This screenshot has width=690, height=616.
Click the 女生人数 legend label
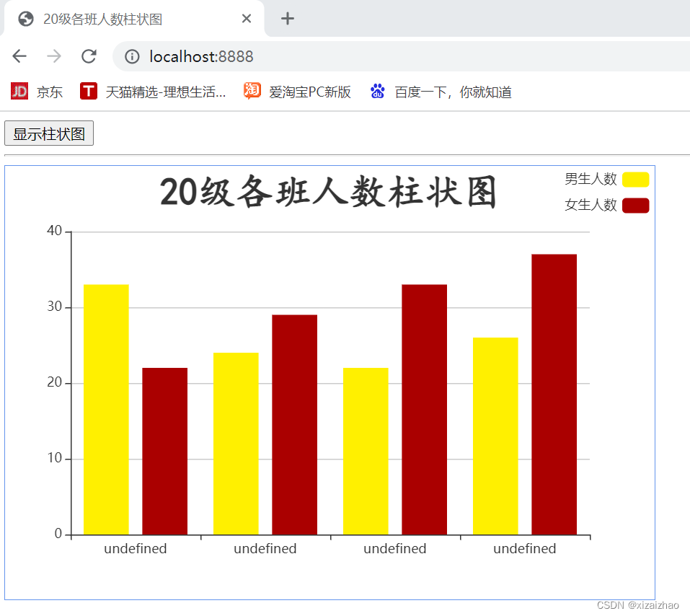(x=591, y=205)
